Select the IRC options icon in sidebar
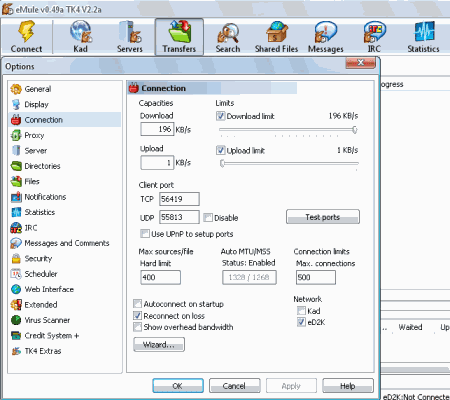Screen dimensions: 450x400 tap(16, 228)
